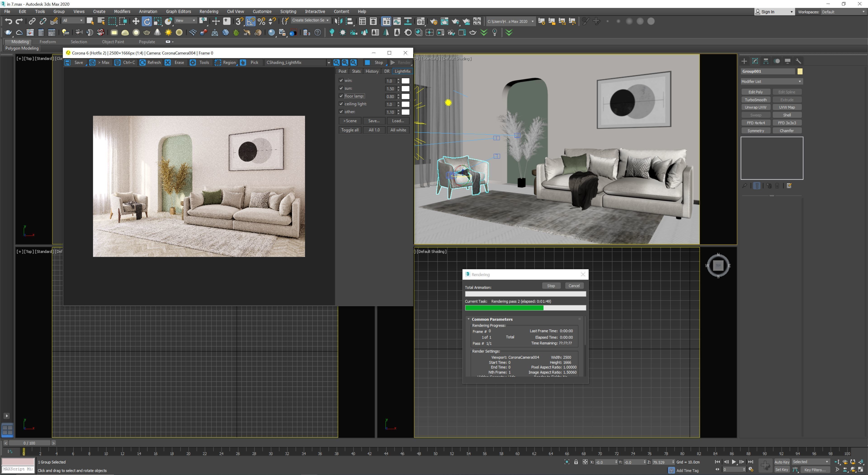Viewport: 868px width, 475px height.
Task: Activate the Select and Rotate tool
Action: (x=147, y=21)
